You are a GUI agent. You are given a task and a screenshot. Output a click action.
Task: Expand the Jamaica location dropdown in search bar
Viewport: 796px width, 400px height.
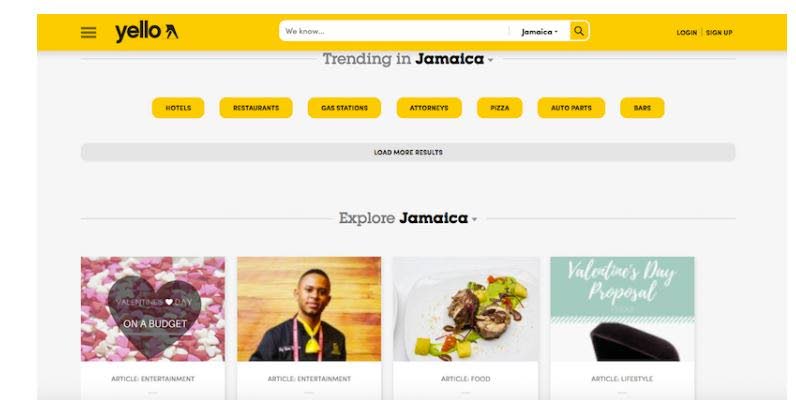539,31
